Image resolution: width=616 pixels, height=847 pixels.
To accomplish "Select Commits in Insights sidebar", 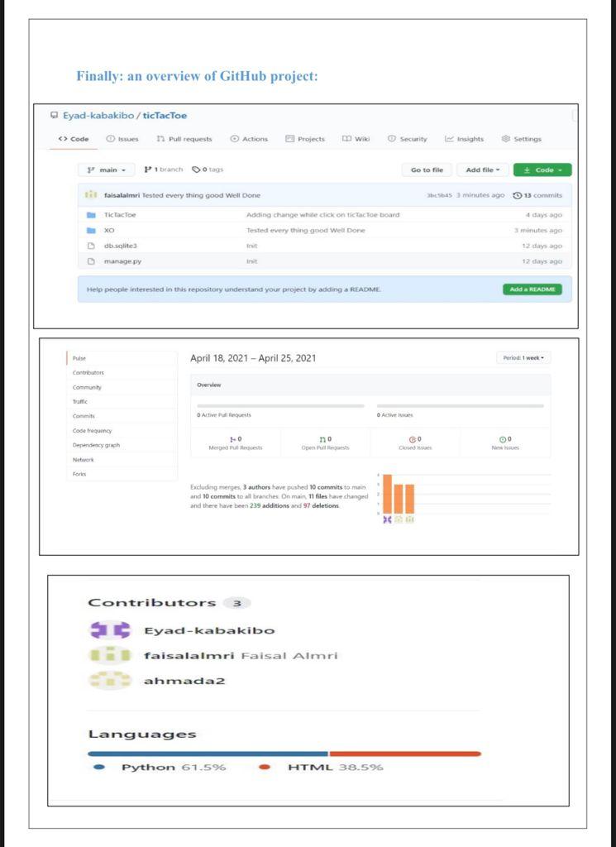I will pos(84,417).
